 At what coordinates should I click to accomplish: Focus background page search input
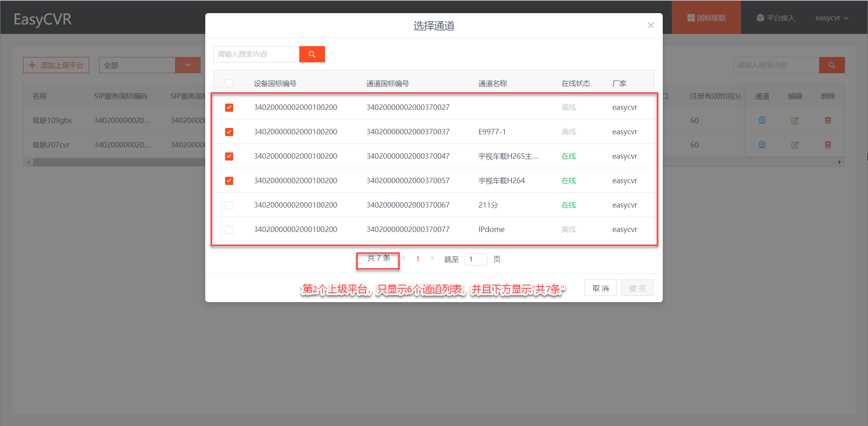(776, 65)
